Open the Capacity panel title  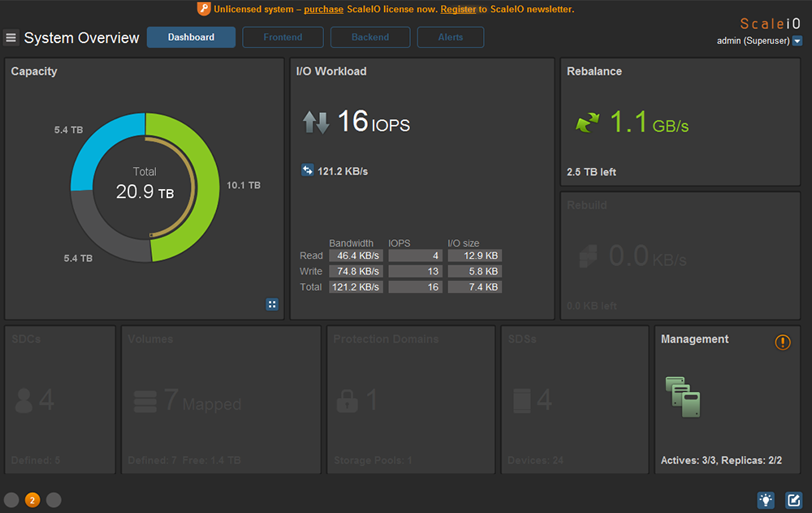point(34,71)
